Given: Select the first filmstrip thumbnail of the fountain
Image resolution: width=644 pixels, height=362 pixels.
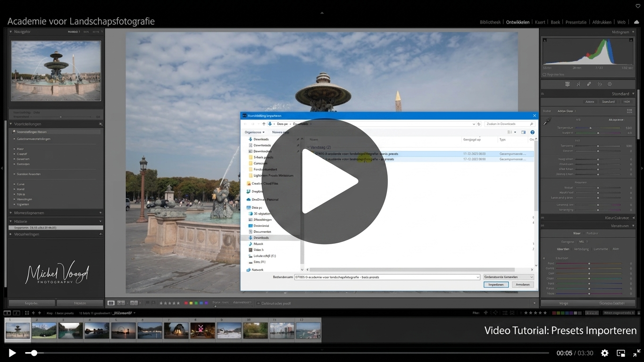Looking at the screenshot, I should coord(18,330).
